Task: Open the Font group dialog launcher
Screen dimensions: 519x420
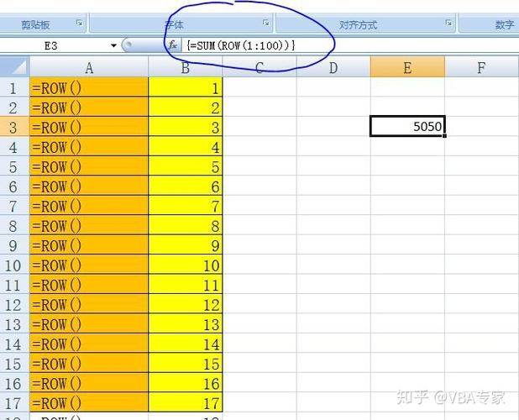Action: [x=265, y=23]
